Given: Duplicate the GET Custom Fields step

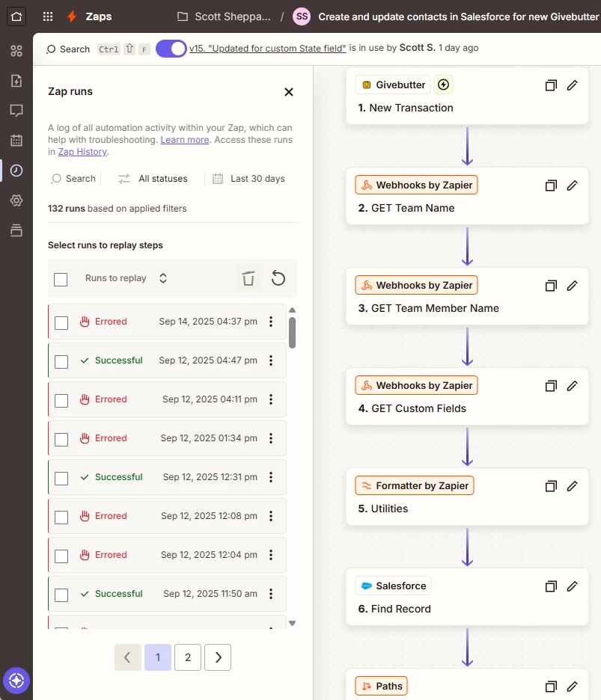Looking at the screenshot, I should point(551,386).
